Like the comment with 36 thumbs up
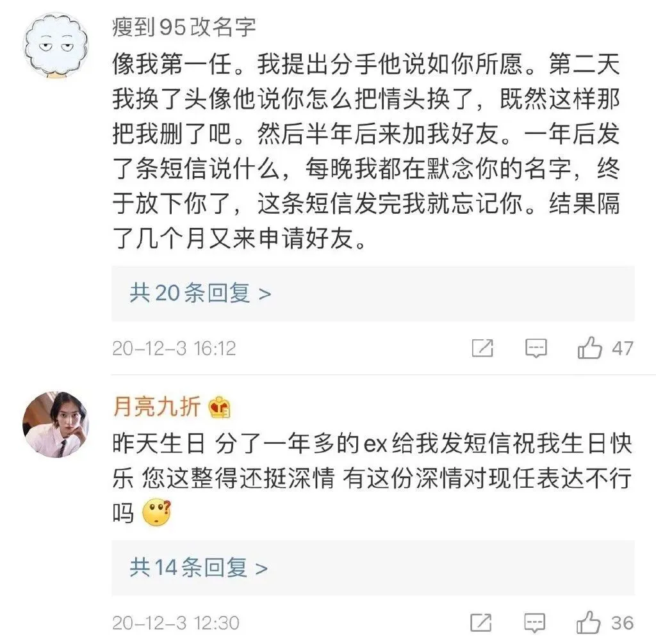Image resolution: width=656 pixels, height=644 pixels. pyautogui.click(x=588, y=623)
